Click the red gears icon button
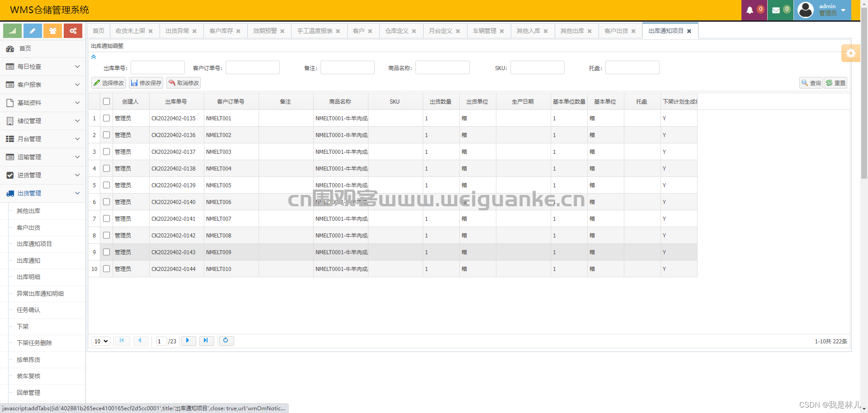The width and height of the screenshot is (868, 413). tap(73, 31)
